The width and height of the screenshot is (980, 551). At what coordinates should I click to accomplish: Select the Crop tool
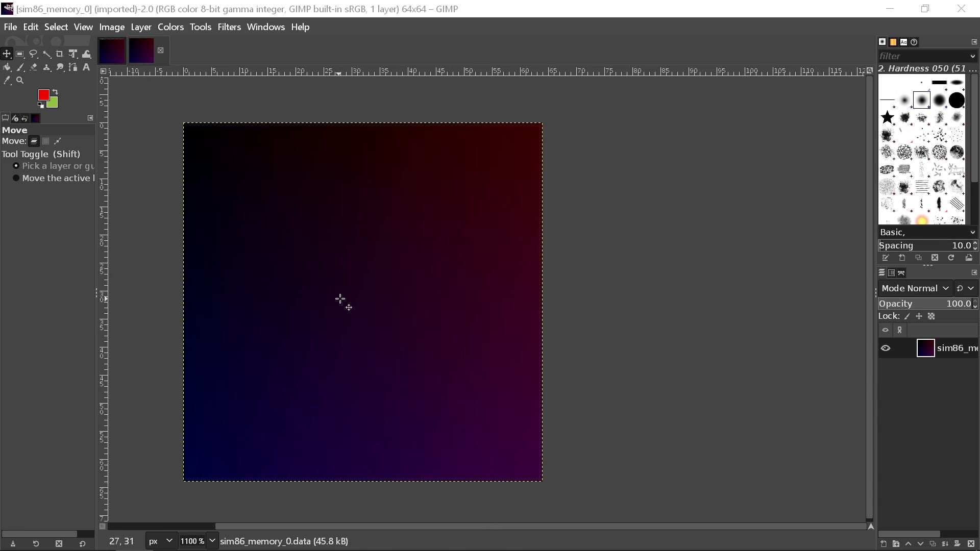click(x=60, y=54)
